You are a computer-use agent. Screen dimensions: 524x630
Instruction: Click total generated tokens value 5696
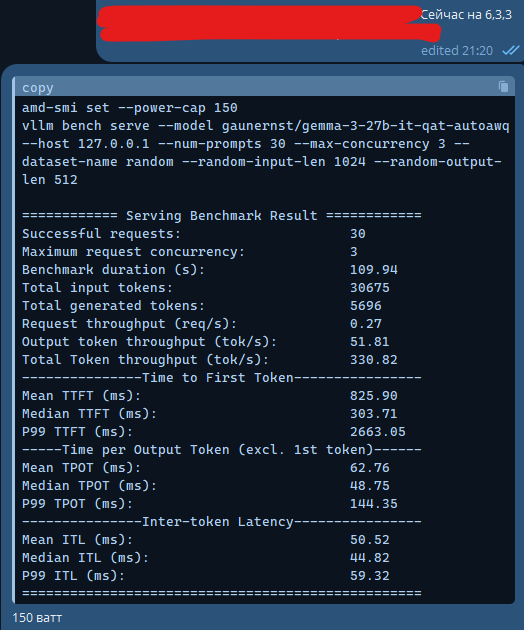pos(366,306)
